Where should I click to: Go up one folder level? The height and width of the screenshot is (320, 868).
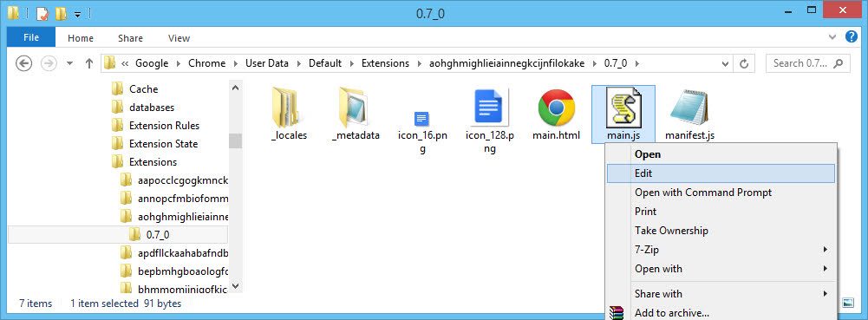(x=88, y=63)
